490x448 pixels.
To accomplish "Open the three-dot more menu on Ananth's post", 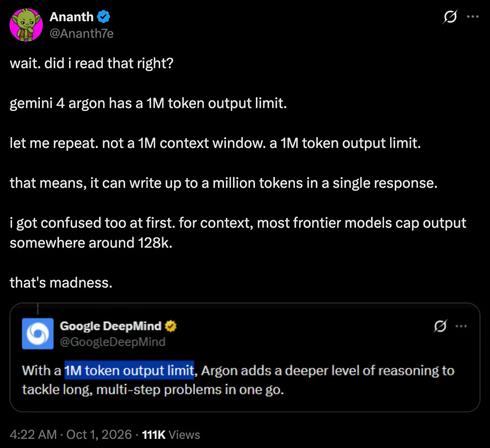I will (x=472, y=17).
